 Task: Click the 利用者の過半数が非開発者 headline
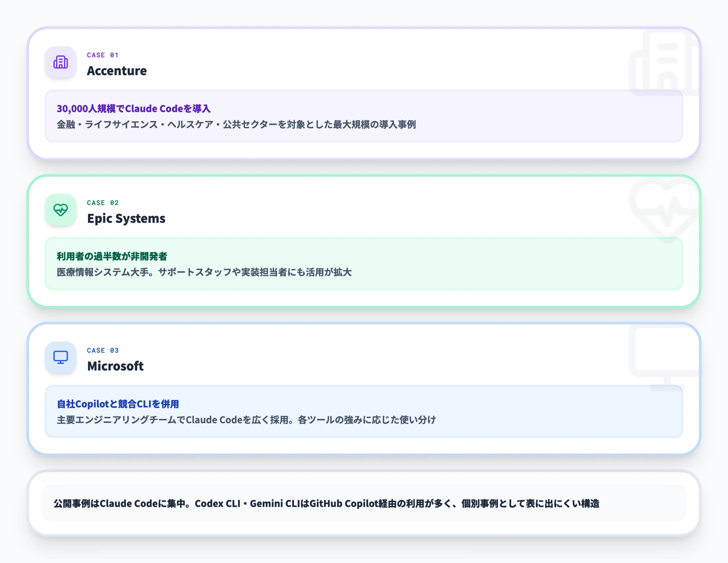[x=112, y=256]
